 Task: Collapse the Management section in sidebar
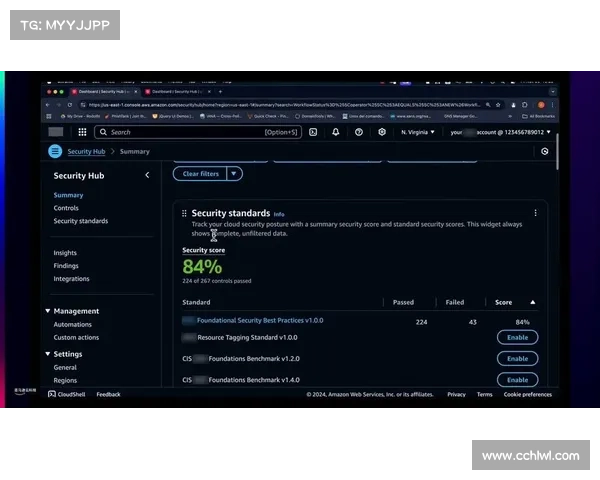tap(48, 311)
